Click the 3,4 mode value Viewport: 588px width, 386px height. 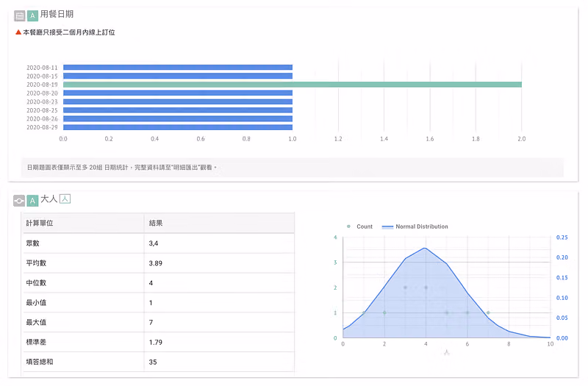(x=154, y=243)
